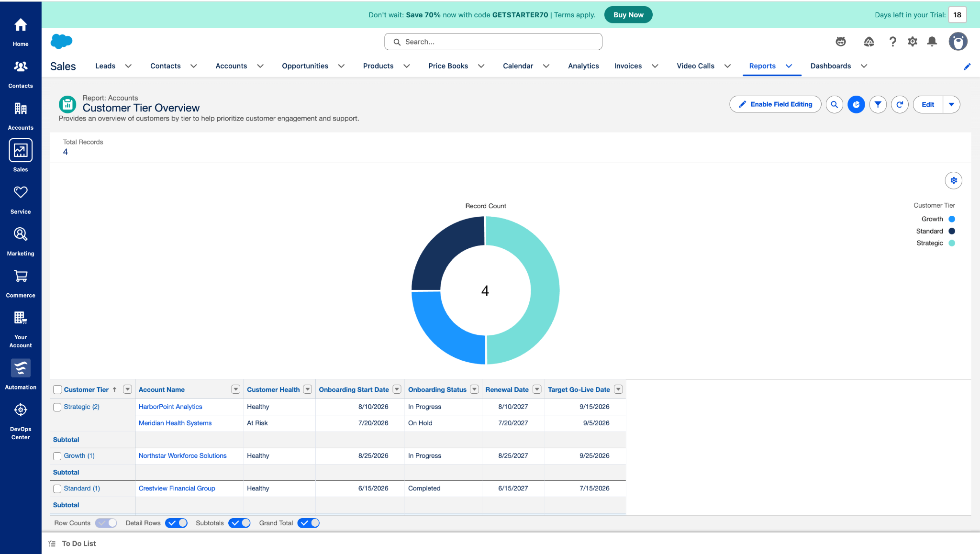Click the Growth legend color dot
Image resolution: width=980 pixels, height=554 pixels.
point(952,219)
